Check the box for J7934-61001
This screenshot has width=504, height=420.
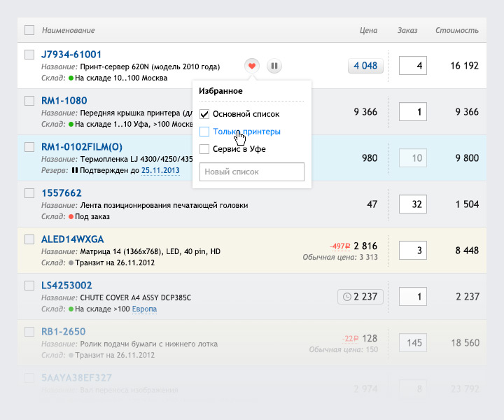(29, 55)
